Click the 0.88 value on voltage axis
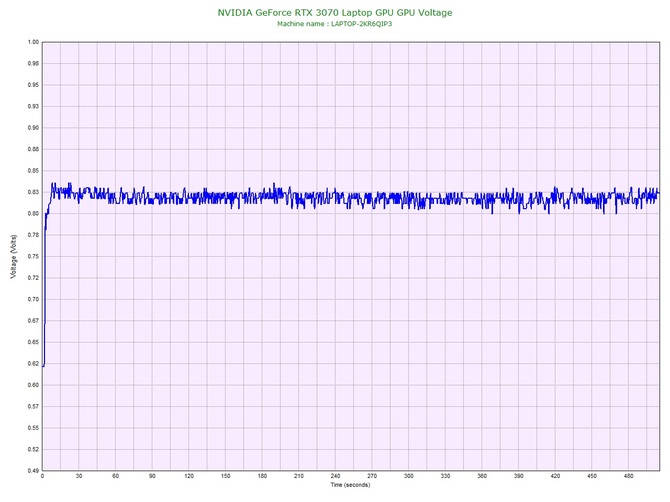This screenshot has width=670, height=502. coord(33,150)
